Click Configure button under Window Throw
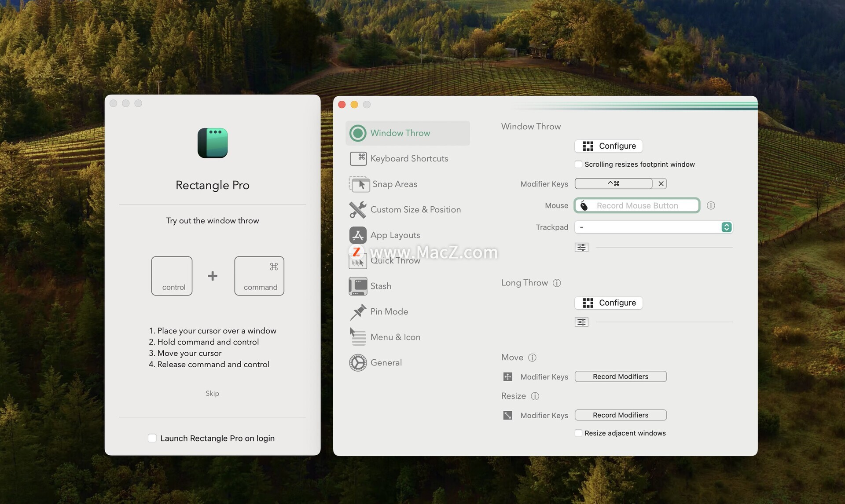The width and height of the screenshot is (845, 504). 609,146
